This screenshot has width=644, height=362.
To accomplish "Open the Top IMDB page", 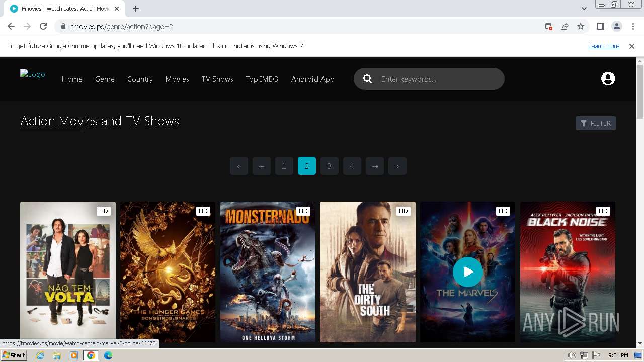I will coord(262,79).
